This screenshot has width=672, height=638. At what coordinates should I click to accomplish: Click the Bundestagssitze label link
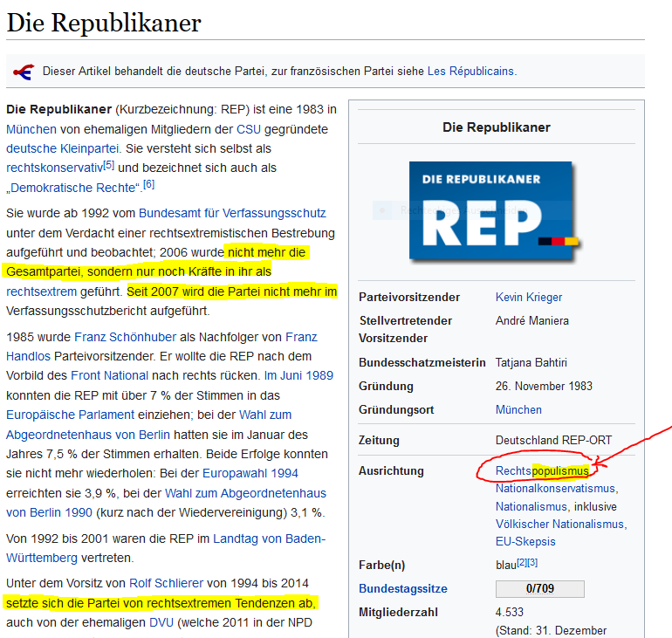(x=401, y=588)
